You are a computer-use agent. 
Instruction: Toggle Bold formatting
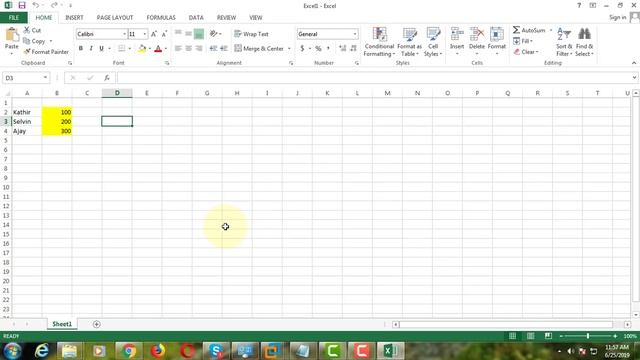(81, 49)
